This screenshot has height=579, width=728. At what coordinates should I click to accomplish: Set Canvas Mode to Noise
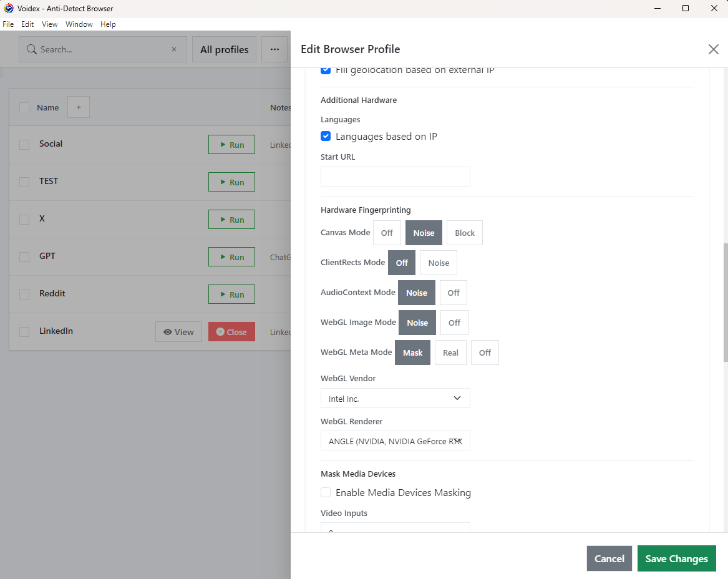[424, 233]
